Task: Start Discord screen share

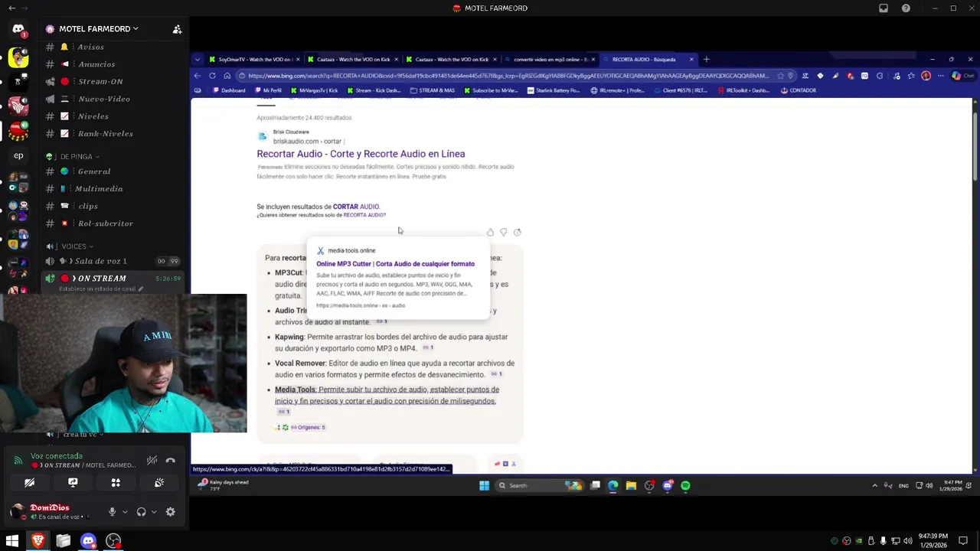Action: point(73,483)
